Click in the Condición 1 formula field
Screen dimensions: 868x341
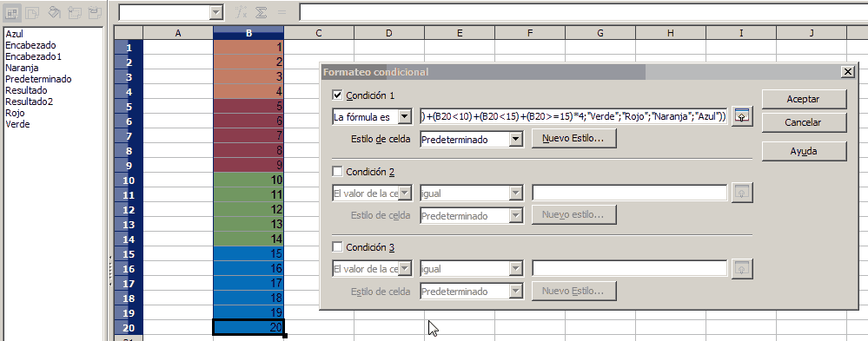click(574, 116)
